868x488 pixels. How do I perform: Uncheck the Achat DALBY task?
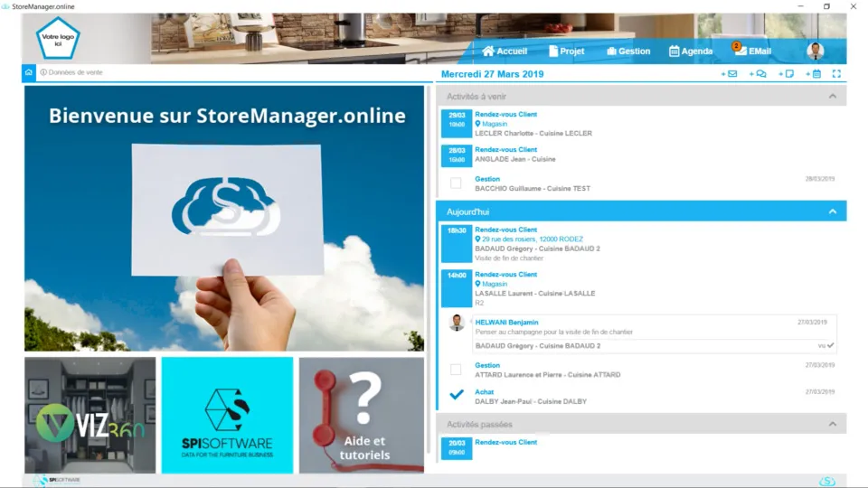(456, 395)
